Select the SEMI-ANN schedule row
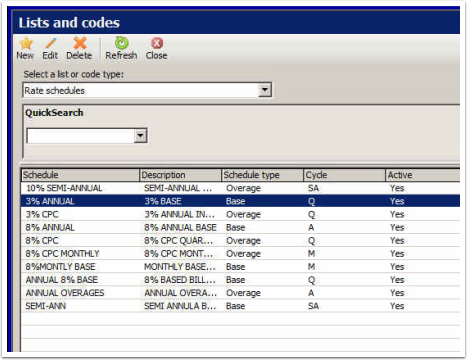This screenshot has height=360, width=467. (241, 306)
